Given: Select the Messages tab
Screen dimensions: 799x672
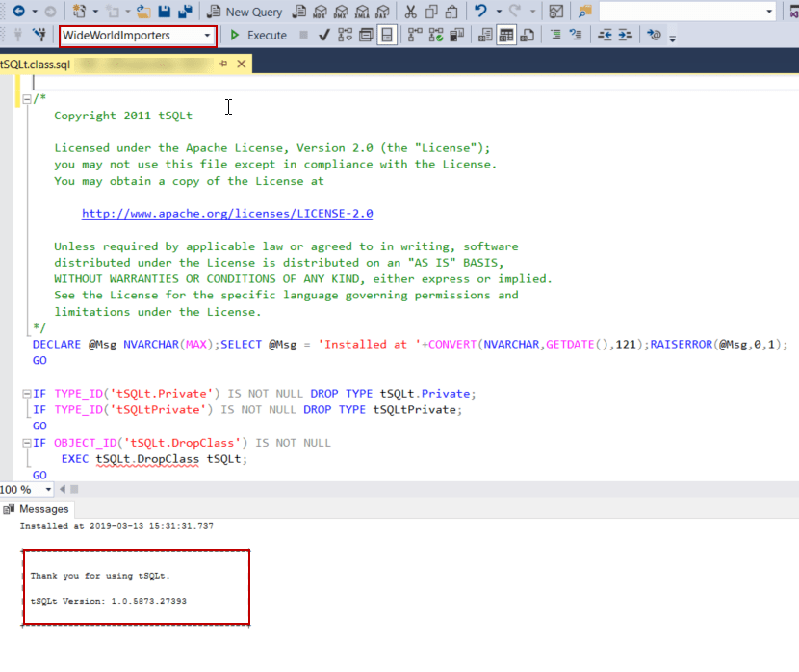Looking at the screenshot, I should (43, 509).
